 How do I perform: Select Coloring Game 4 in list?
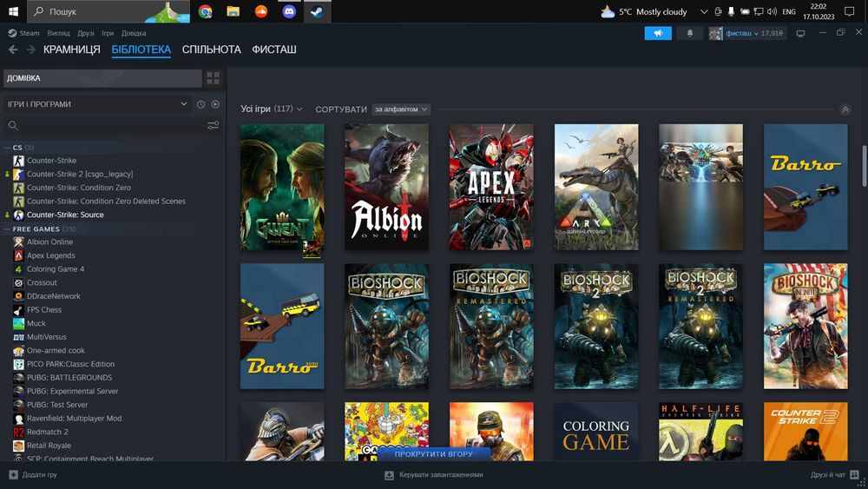click(56, 269)
